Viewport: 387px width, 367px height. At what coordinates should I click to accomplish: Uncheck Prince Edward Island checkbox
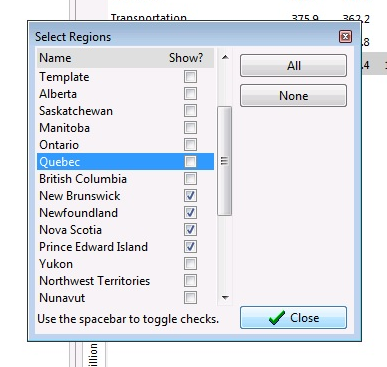pyautogui.click(x=190, y=247)
